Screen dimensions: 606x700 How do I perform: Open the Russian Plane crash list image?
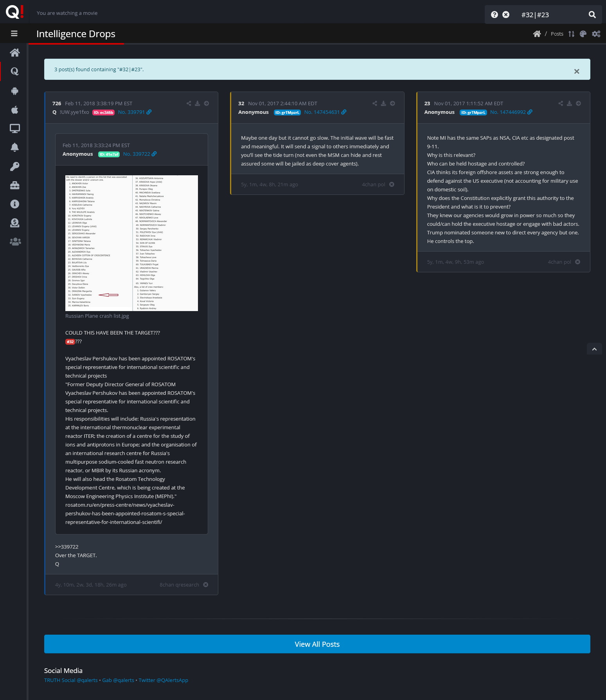coord(131,243)
